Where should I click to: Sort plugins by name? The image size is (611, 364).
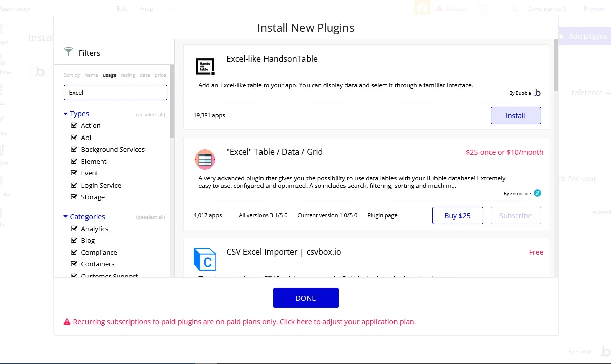(x=91, y=75)
